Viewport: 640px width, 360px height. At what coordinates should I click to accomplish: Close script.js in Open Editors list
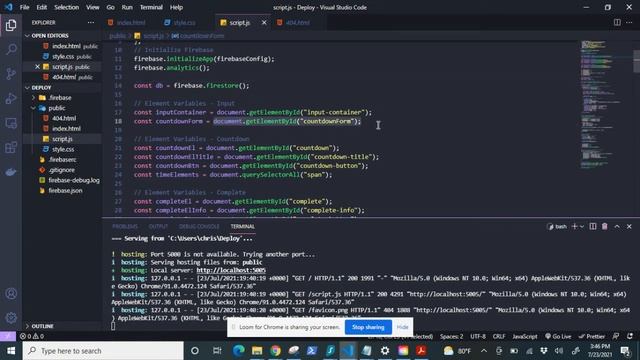coord(37,67)
